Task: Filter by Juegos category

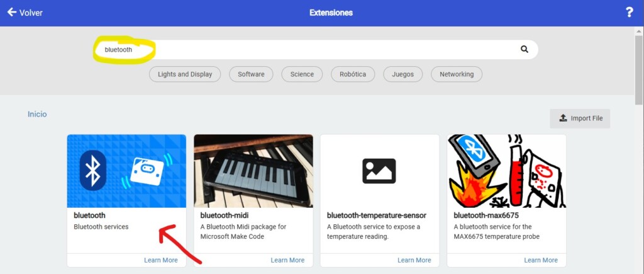Action: click(402, 74)
